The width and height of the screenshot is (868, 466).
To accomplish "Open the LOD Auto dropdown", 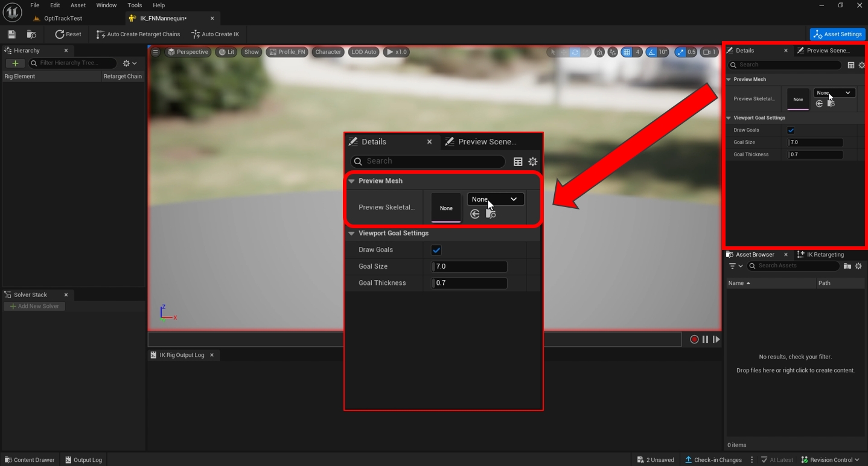I will [x=363, y=52].
